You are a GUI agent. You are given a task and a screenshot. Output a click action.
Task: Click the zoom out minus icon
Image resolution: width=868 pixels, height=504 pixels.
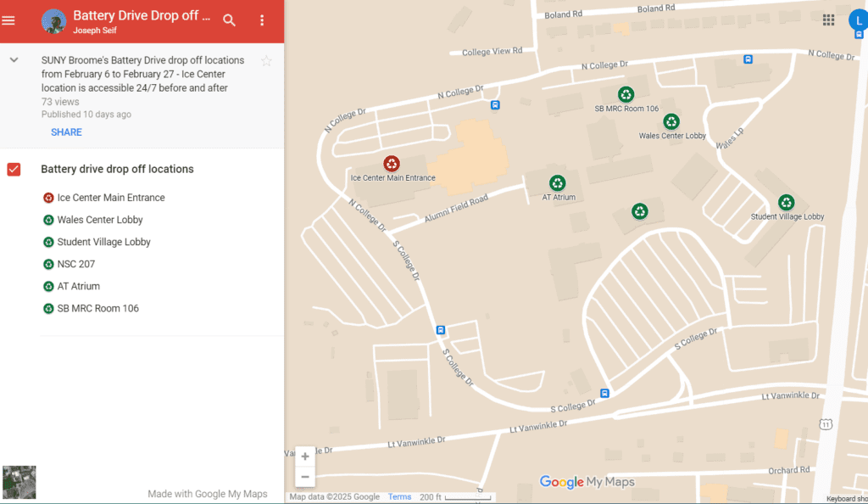point(304,476)
